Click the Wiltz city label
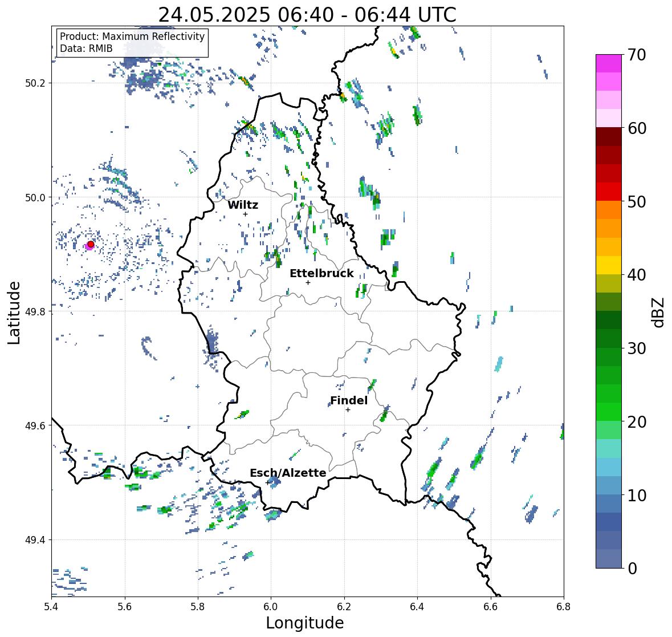The width and height of the screenshot is (672, 637). tap(243, 205)
